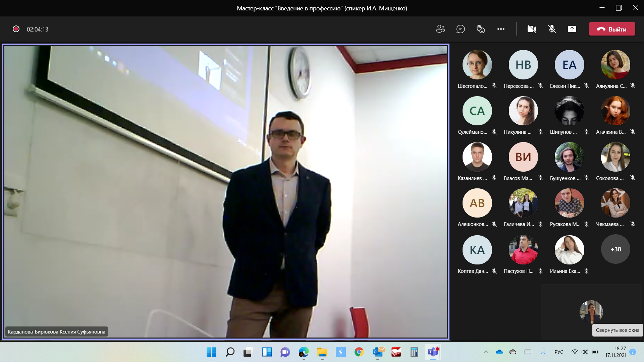Click the Карданова-Бирюкова speaker name label
644x362 pixels.
pos(56,331)
